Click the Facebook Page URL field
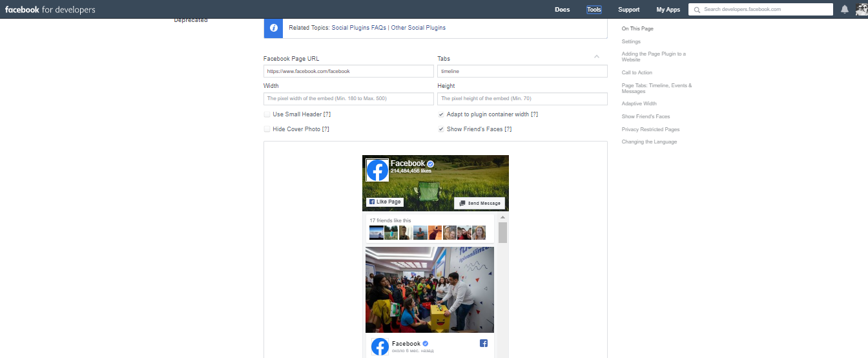Image resolution: width=868 pixels, height=358 pixels. [x=349, y=71]
